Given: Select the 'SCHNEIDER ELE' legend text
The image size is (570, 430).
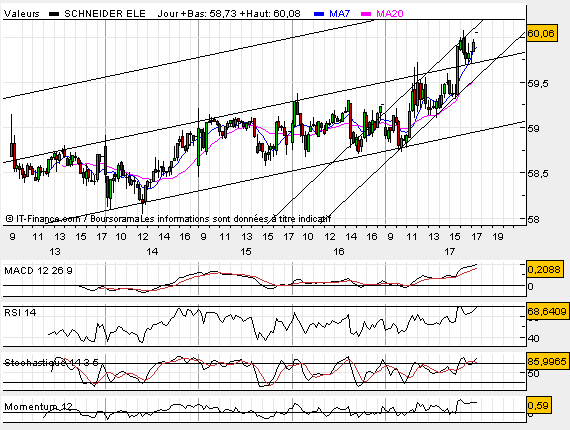Looking at the screenshot, I should [105, 14].
